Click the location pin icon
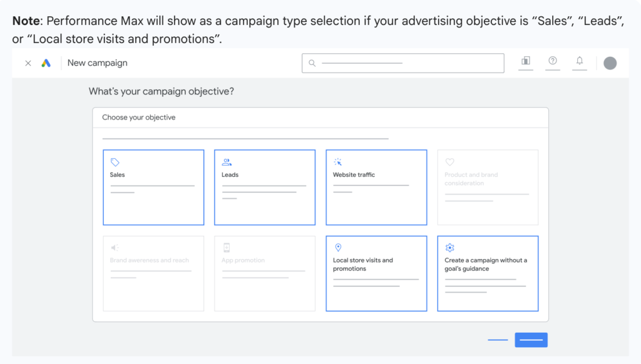 click(338, 248)
